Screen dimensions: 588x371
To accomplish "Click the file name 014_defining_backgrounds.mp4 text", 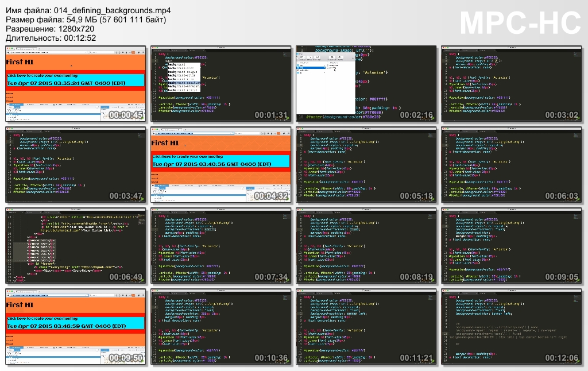I will [112, 10].
